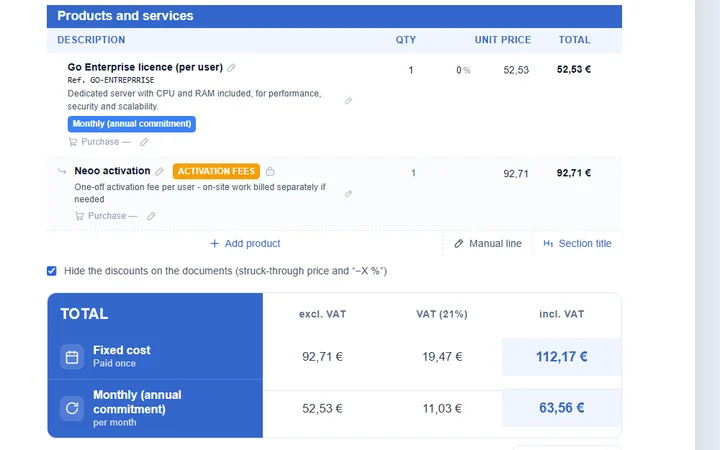Select the DESCRIPTION column header
This screenshot has height=450, width=720.
[x=91, y=40]
